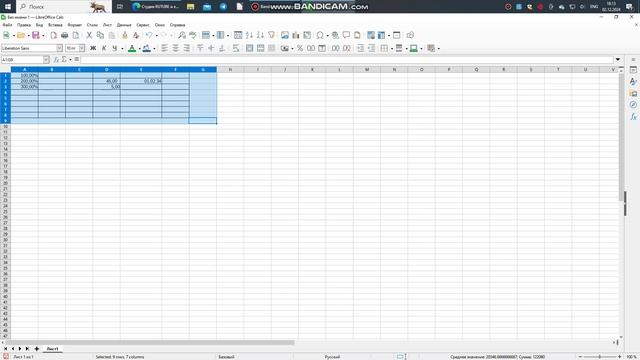The width and height of the screenshot is (640, 360).
Task: Click the Open folder icon
Action: point(21,36)
